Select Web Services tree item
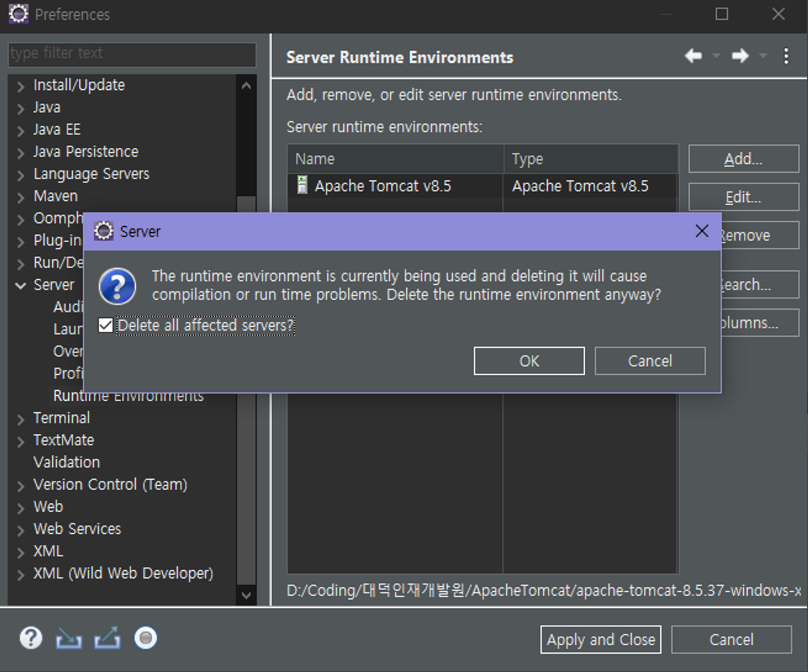Image resolution: width=808 pixels, height=672 pixels. pyautogui.click(x=77, y=529)
